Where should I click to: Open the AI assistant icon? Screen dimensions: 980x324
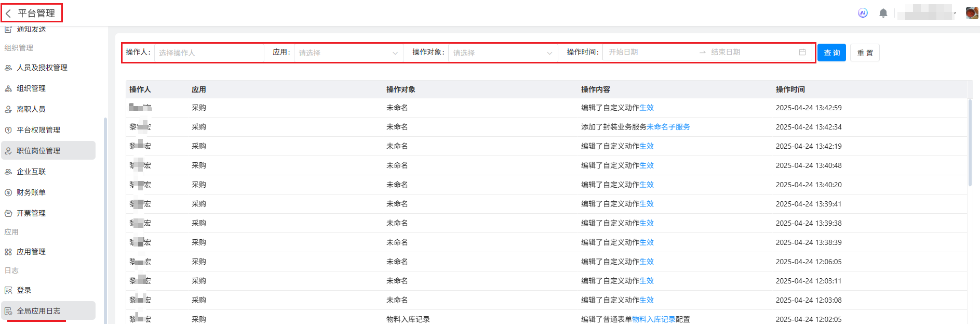[863, 13]
